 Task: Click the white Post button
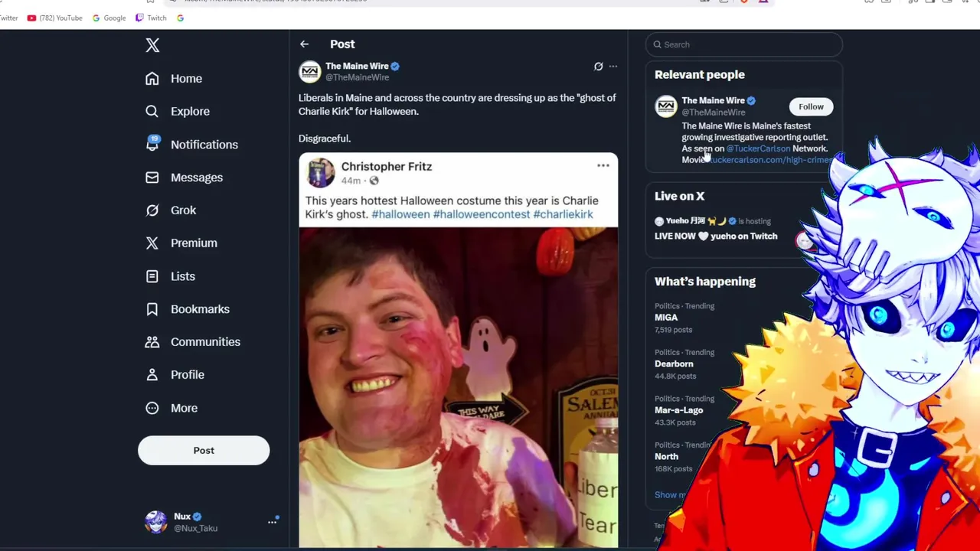(x=204, y=451)
